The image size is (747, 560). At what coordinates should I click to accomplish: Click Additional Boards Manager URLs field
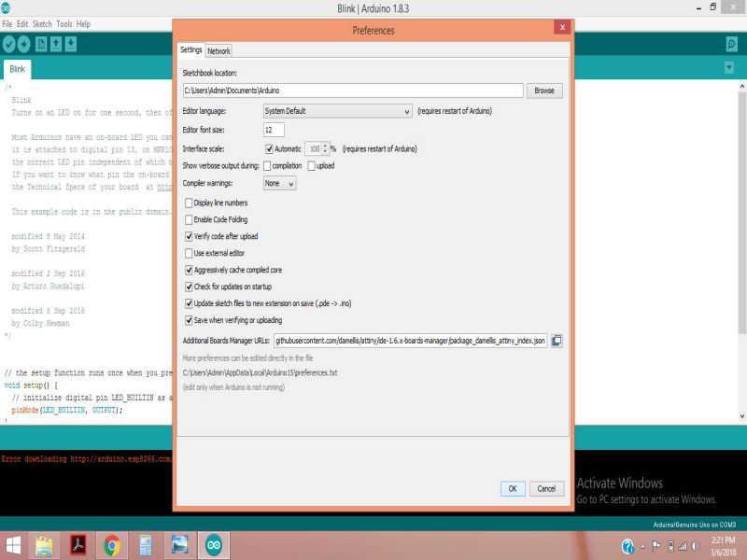click(x=411, y=341)
